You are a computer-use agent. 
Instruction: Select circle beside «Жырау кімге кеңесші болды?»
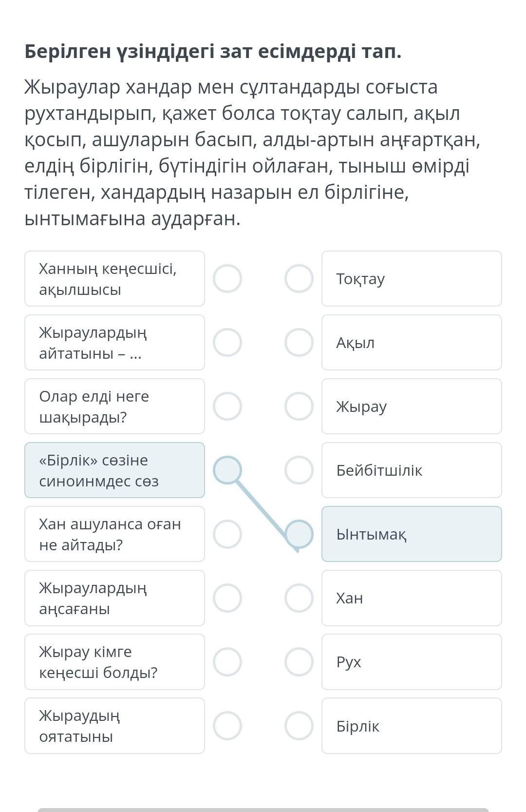(227, 662)
